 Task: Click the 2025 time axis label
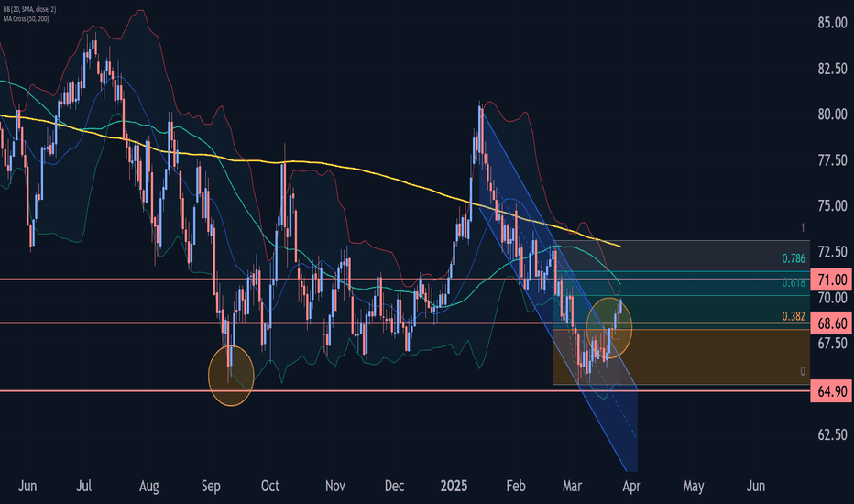(454, 486)
